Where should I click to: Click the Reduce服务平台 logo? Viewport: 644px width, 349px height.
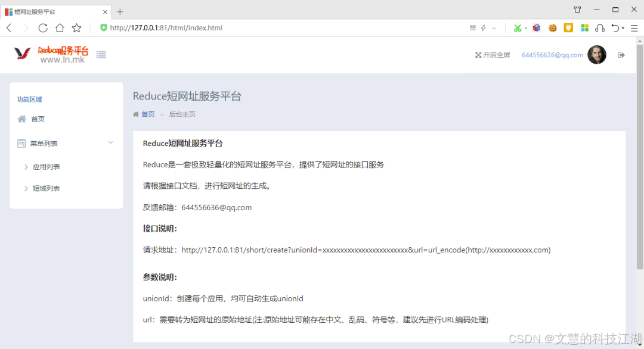(x=51, y=55)
